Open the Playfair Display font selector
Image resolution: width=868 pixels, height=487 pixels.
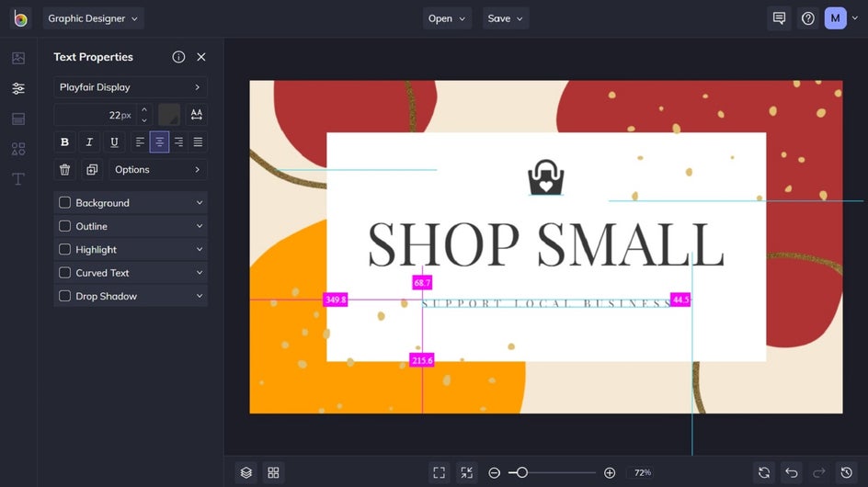131,87
